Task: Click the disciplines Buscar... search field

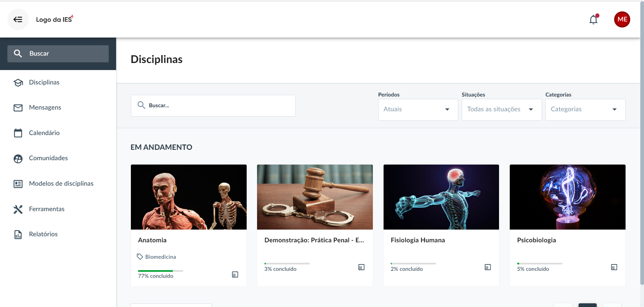Action: click(213, 106)
